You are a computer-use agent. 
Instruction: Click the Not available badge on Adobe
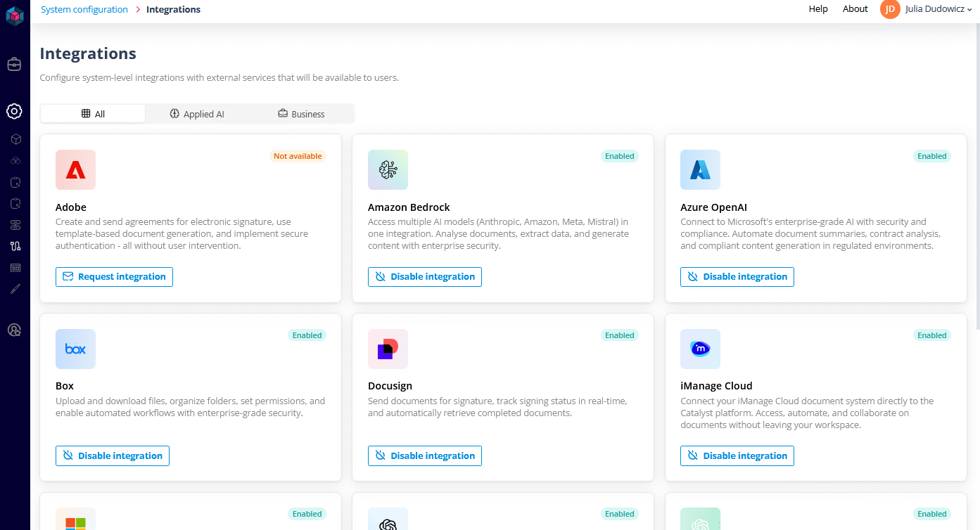click(298, 156)
